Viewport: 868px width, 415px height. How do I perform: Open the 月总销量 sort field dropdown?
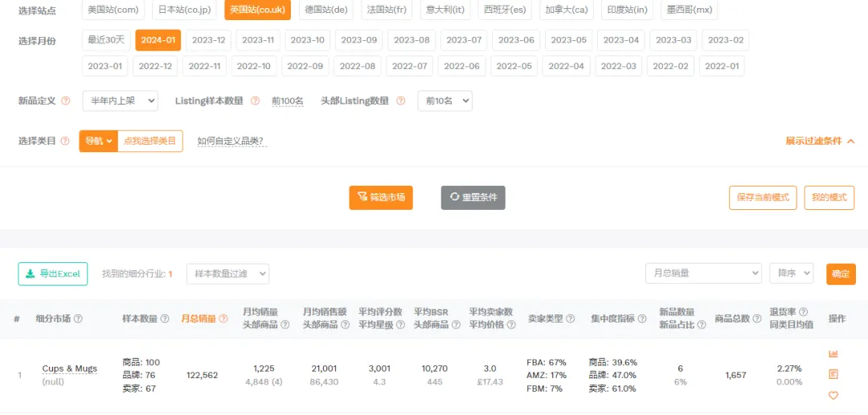pyautogui.click(x=703, y=273)
